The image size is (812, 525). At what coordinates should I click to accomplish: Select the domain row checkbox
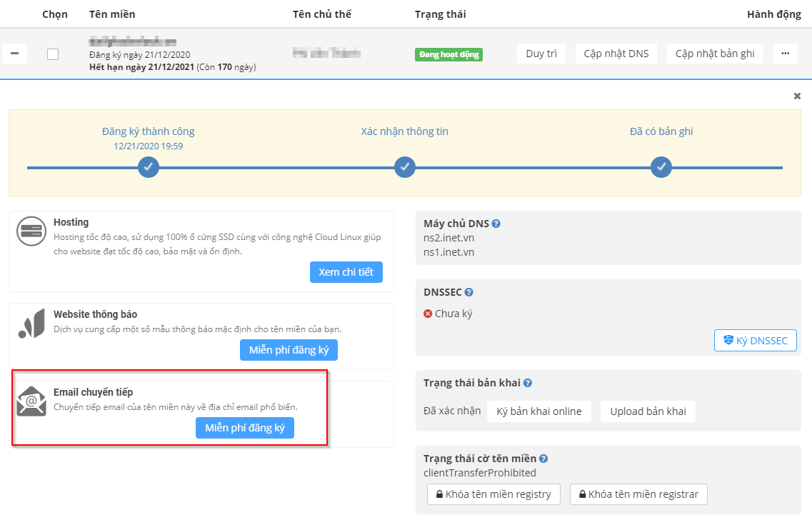pyautogui.click(x=52, y=53)
